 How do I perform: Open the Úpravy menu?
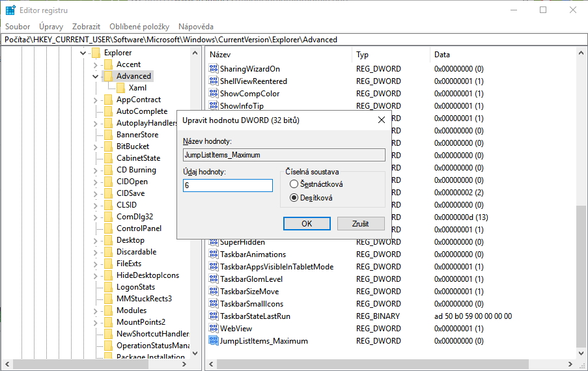[x=51, y=27]
